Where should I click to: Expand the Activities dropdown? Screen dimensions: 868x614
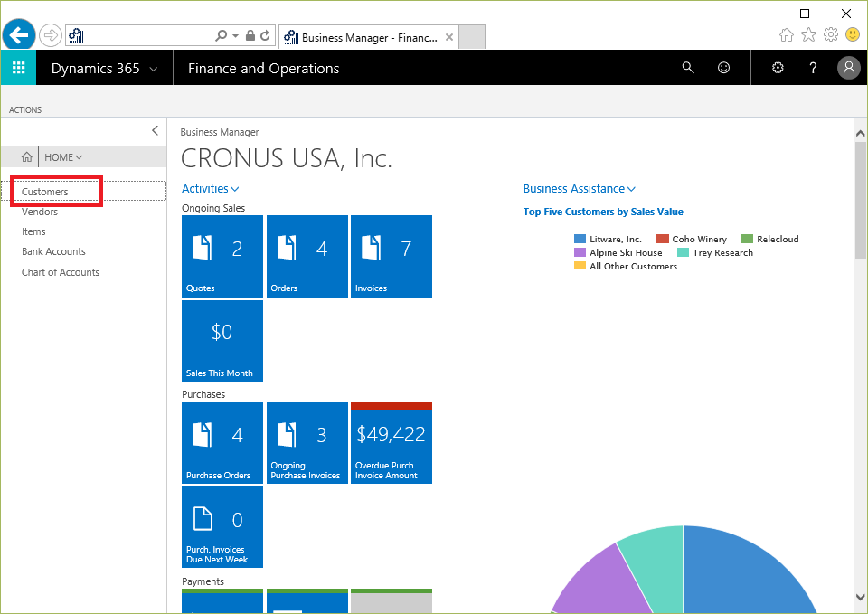tap(211, 188)
